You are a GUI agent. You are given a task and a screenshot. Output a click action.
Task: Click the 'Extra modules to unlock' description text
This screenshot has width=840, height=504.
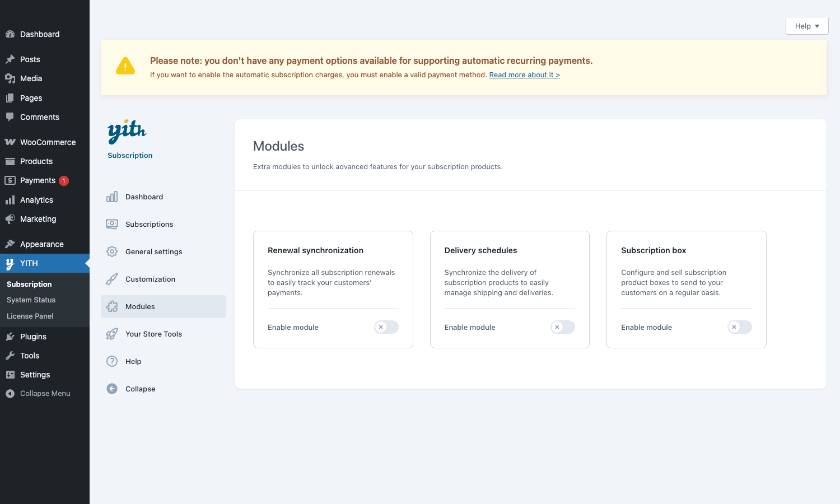[378, 167]
